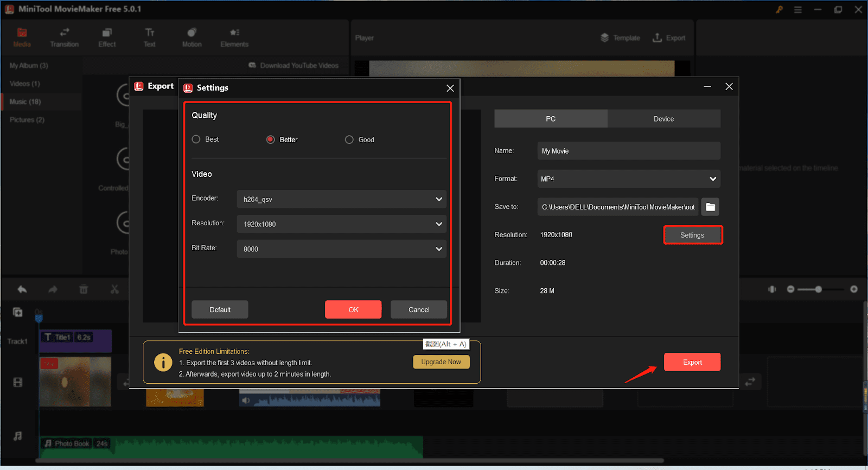The width and height of the screenshot is (868, 470).
Task: Browse for output folder with folder icon
Action: tap(710, 207)
